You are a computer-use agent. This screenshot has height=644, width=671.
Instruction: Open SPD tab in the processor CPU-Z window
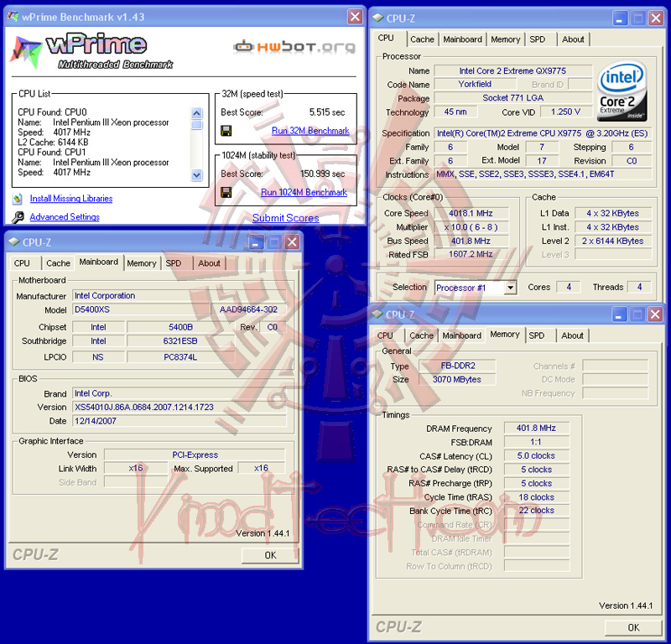[538, 39]
